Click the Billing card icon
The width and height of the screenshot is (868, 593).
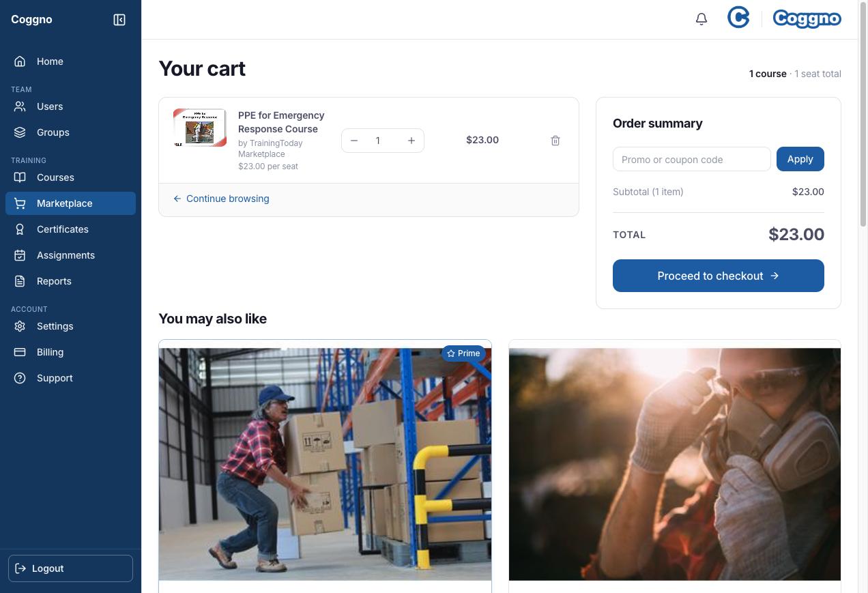click(x=20, y=352)
